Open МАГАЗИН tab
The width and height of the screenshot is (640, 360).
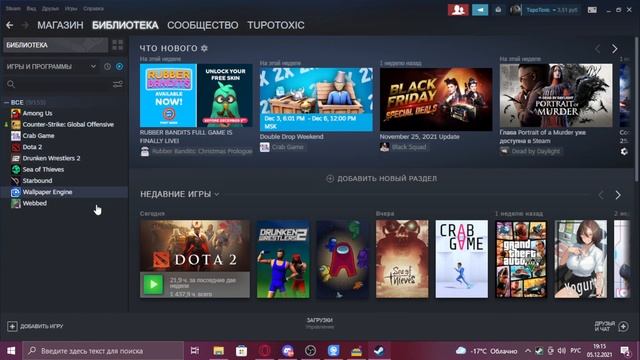pyautogui.click(x=60, y=25)
